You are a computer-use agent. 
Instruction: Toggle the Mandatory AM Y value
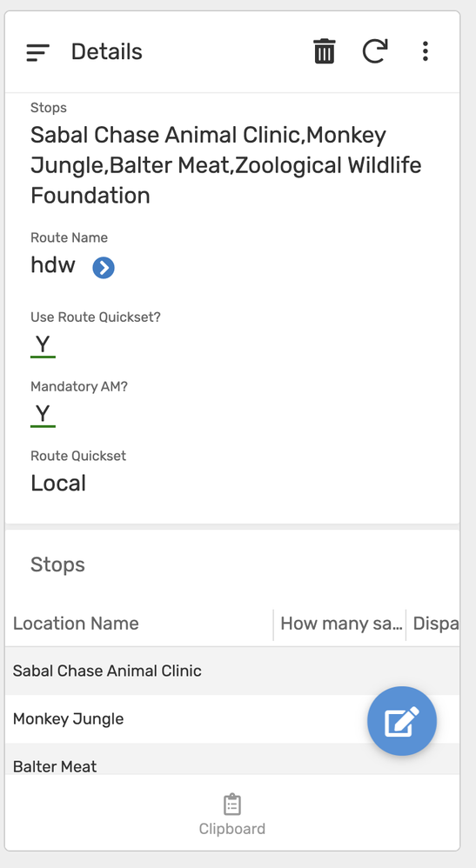(43, 415)
